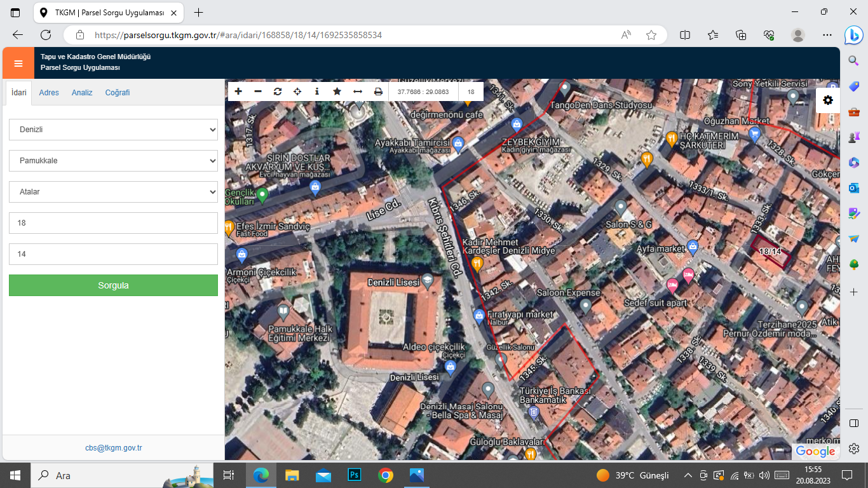Viewport: 868px width, 488px height.
Task: Launch Photoshop from the taskbar
Action: pos(355,475)
